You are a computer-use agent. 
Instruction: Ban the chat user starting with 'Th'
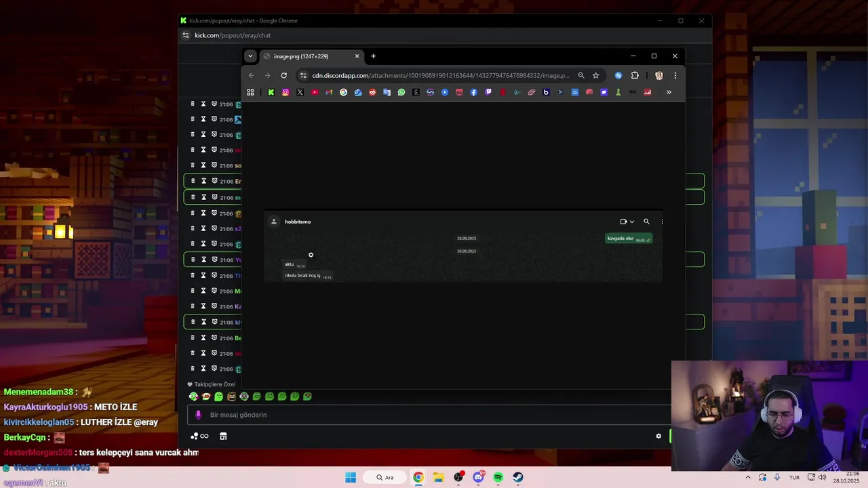coord(214,275)
